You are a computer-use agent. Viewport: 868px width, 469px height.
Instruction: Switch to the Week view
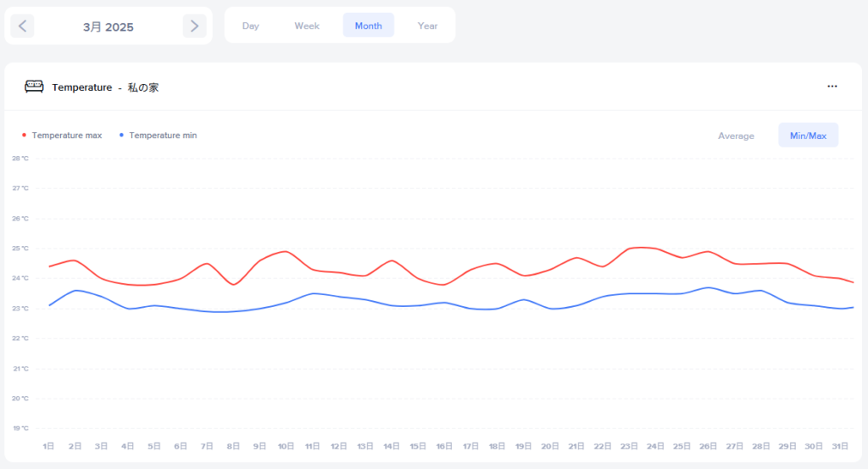[x=307, y=25]
